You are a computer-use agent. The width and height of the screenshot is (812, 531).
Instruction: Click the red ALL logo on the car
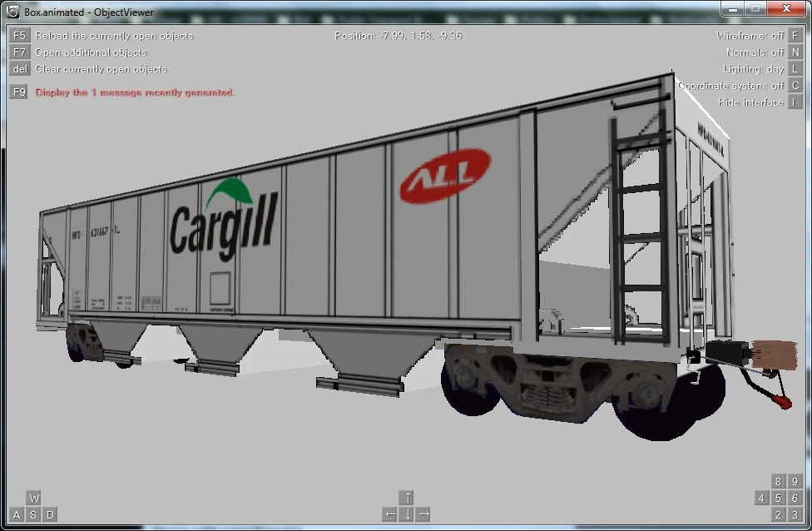(445, 176)
